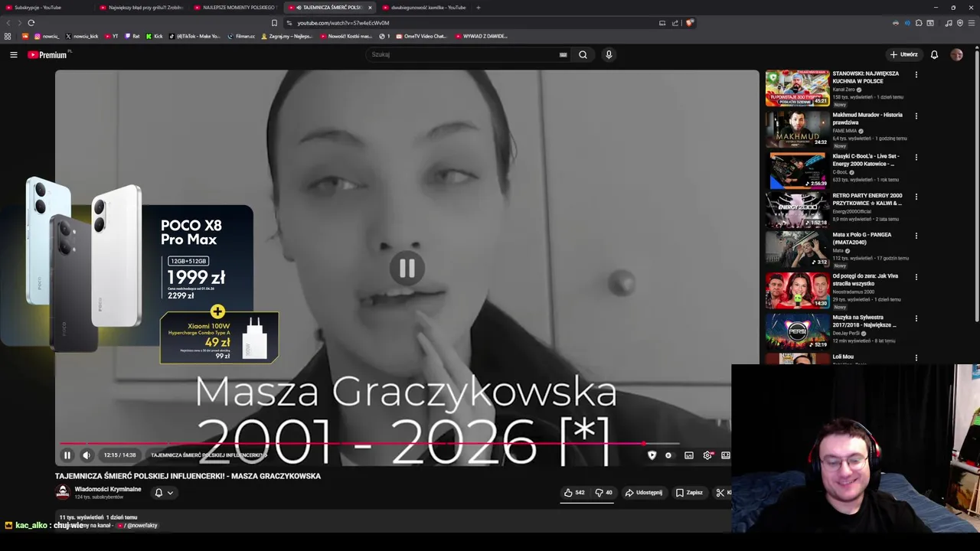
Task: Mute the video with the speaker icon
Action: tap(87, 455)
